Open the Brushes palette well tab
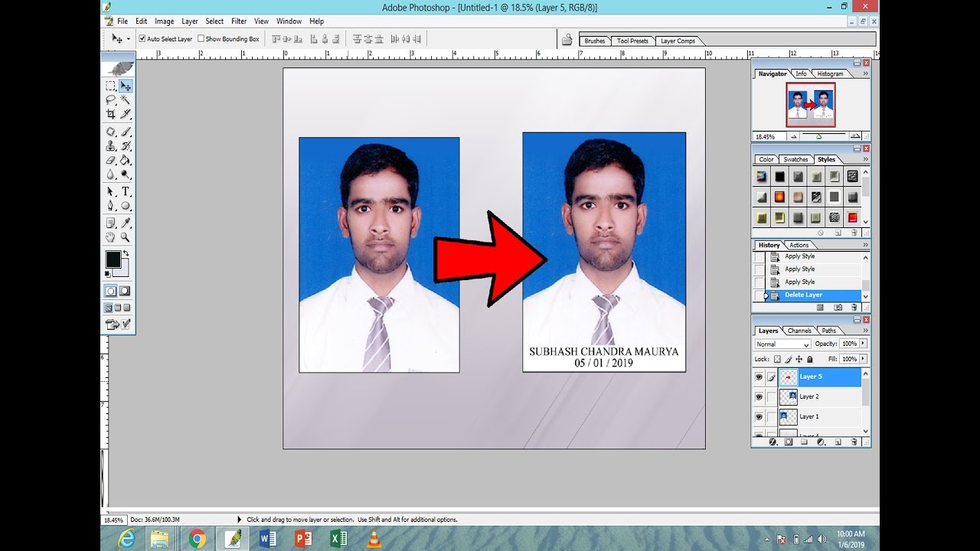Viewport: 980px width, 551px height. coord(595,41)
